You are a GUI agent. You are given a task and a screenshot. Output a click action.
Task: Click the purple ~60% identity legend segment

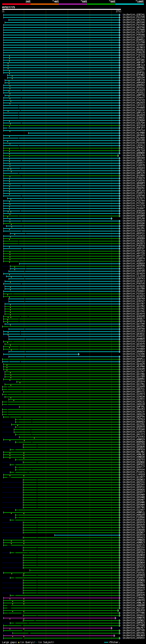[73, 4]
